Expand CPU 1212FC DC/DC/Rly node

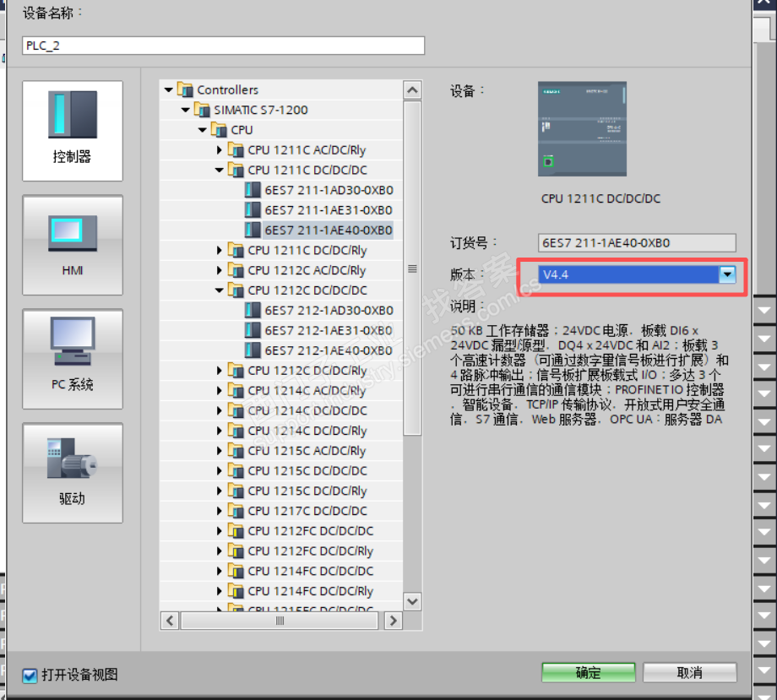point(219,551)
